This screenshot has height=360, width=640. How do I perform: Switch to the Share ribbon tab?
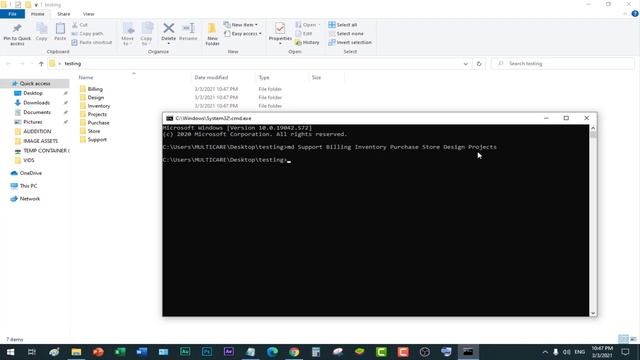point(64,14)
